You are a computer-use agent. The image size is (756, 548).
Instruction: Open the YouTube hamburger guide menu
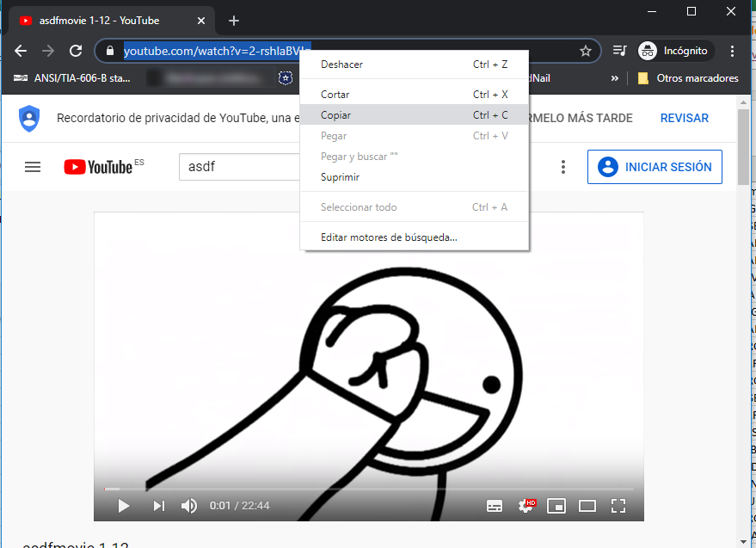pos(33,167)
